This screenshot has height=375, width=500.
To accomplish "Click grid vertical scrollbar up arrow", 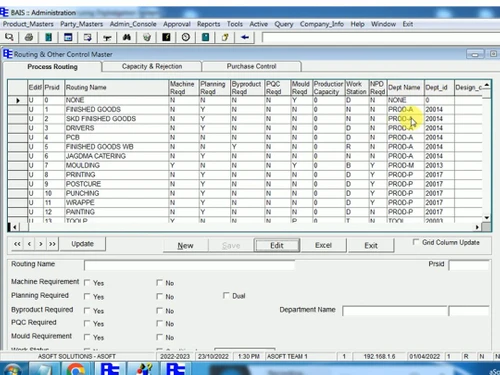I will (487, 85).
